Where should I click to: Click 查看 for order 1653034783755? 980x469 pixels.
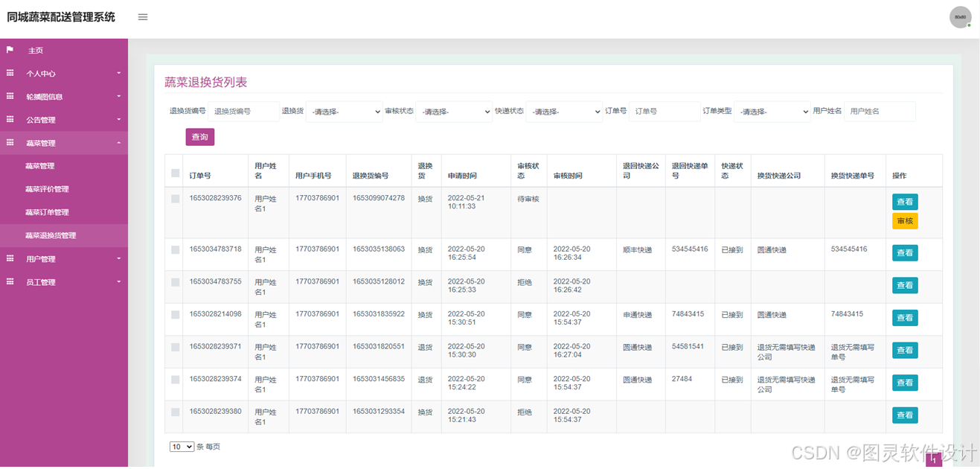pos(905,285)
